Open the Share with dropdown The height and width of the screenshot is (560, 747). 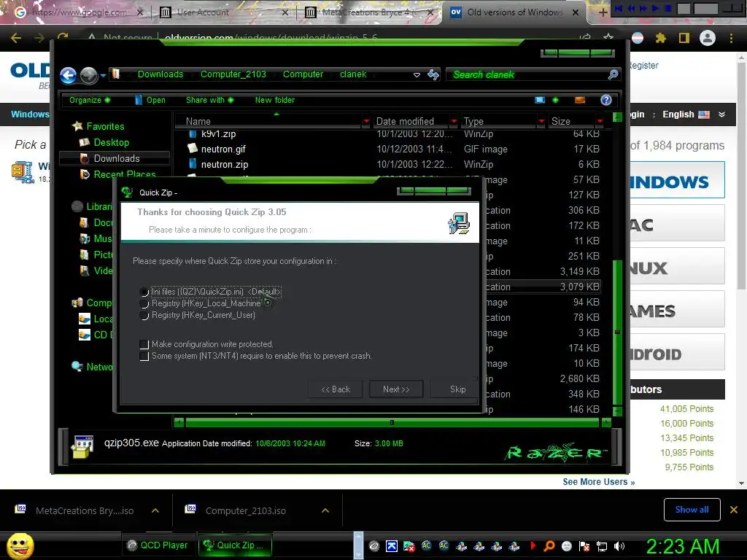209,100
